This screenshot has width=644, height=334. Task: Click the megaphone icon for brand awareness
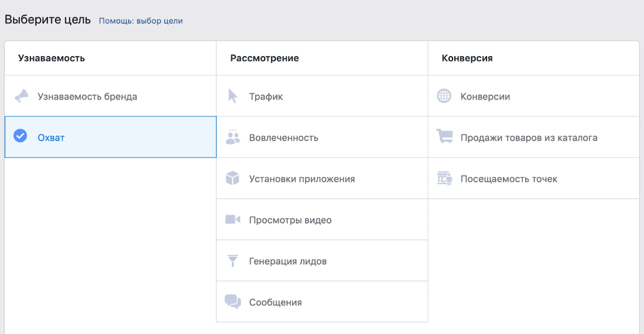(22, 96)
